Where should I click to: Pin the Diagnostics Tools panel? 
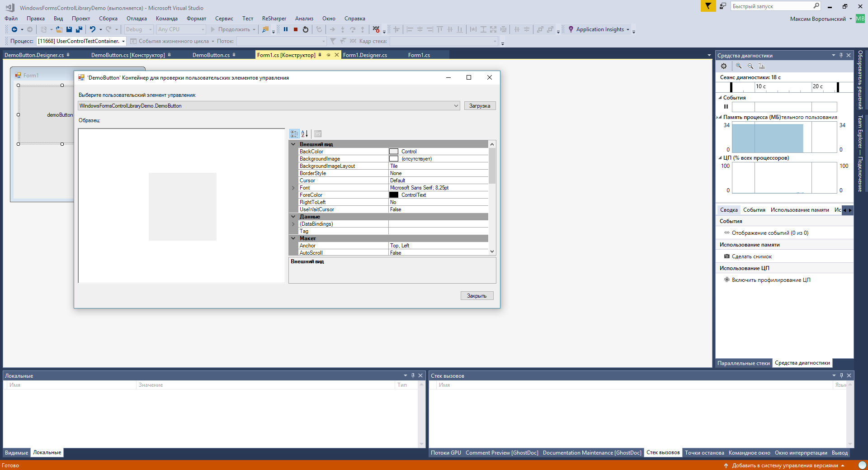click(x=841, y=55)
